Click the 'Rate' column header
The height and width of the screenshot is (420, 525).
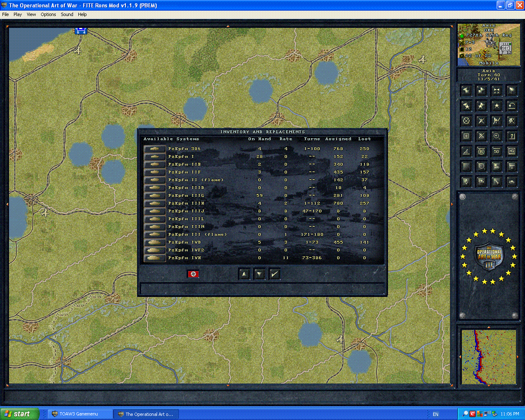(x=286, y=139)
